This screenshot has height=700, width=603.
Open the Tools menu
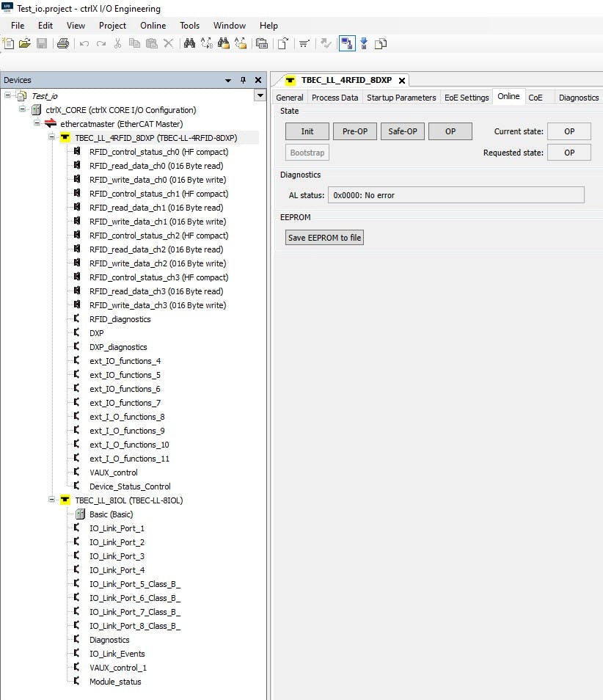(190, 26)
